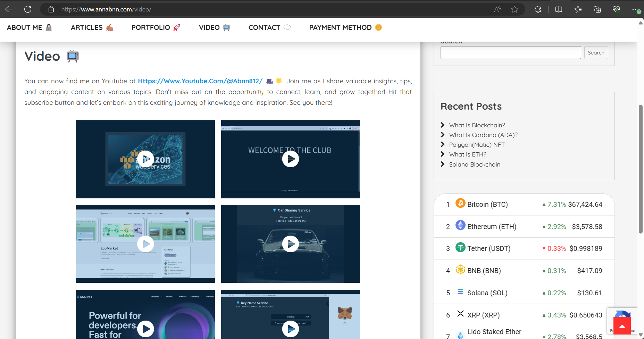Open the Polygon(Matic) NFT post
This screenshot has height=339, width=644.
[477, 145]
